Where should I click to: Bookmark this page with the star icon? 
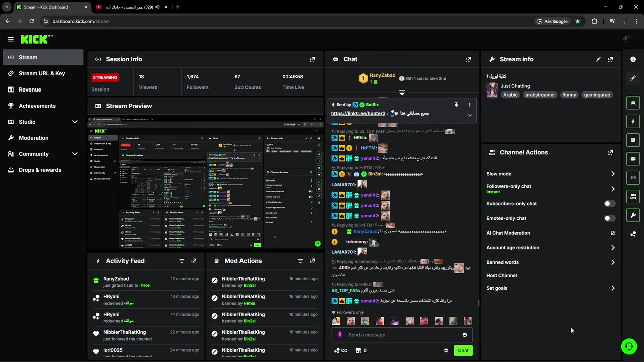tap(578, 21)
